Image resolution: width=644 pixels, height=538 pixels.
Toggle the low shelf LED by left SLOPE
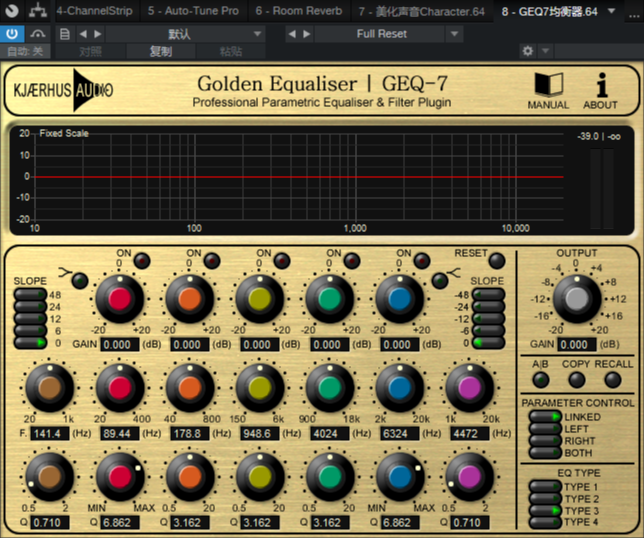(80, 281)
